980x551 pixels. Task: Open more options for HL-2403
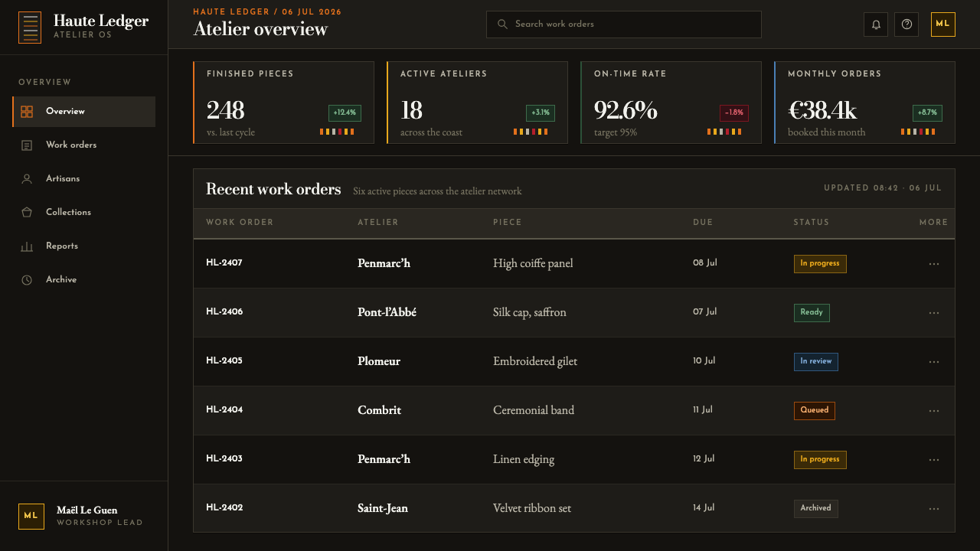point(933,460)
